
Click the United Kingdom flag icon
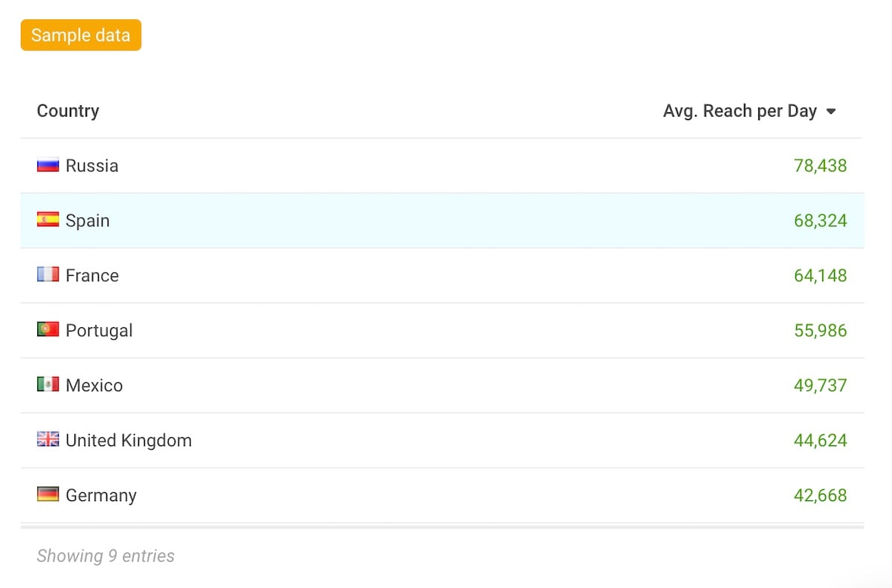coord(48,440)
